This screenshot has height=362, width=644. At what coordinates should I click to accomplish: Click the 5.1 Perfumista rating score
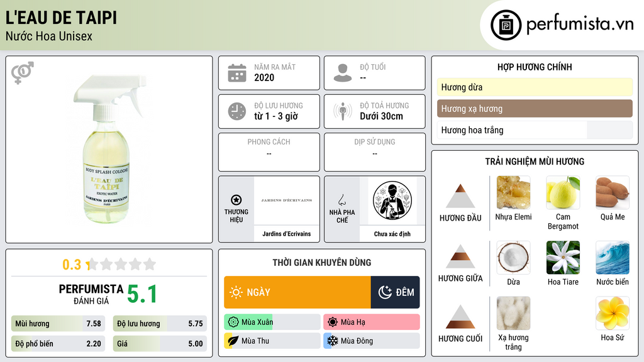pos(142,294)
